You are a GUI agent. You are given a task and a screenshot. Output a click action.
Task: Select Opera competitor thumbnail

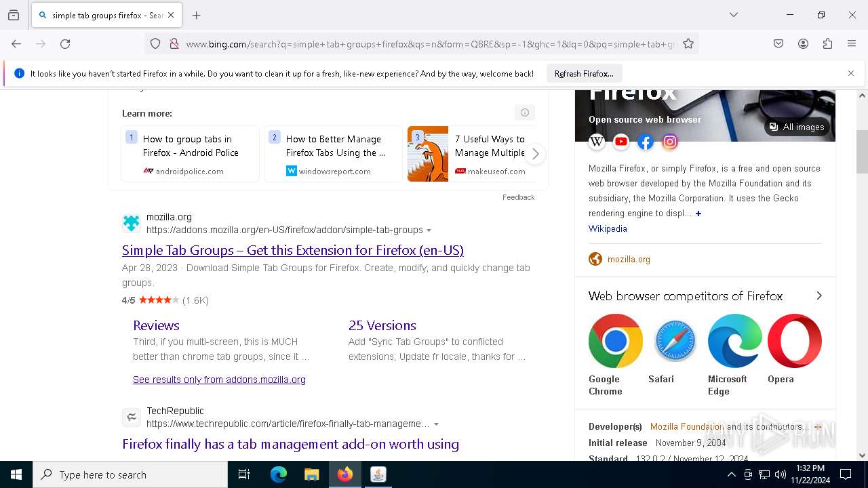coord(794,341)
